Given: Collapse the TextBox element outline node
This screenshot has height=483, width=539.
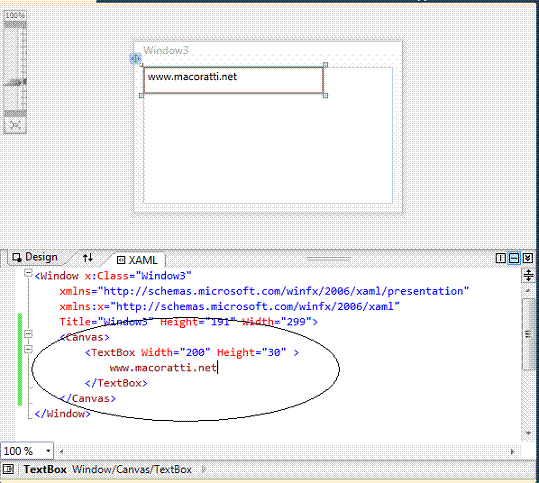Looking at the screenshot, I should (28, 349).
